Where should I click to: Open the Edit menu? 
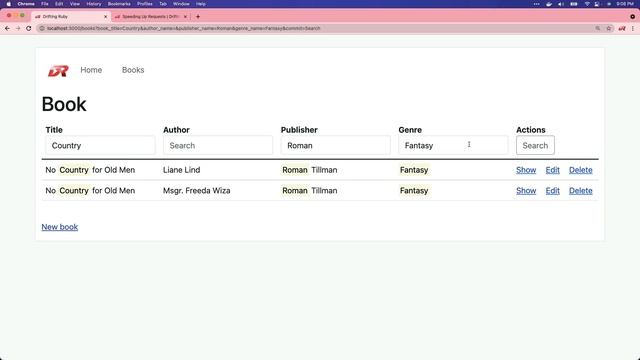pyautogui.click(x=59, y=4)
